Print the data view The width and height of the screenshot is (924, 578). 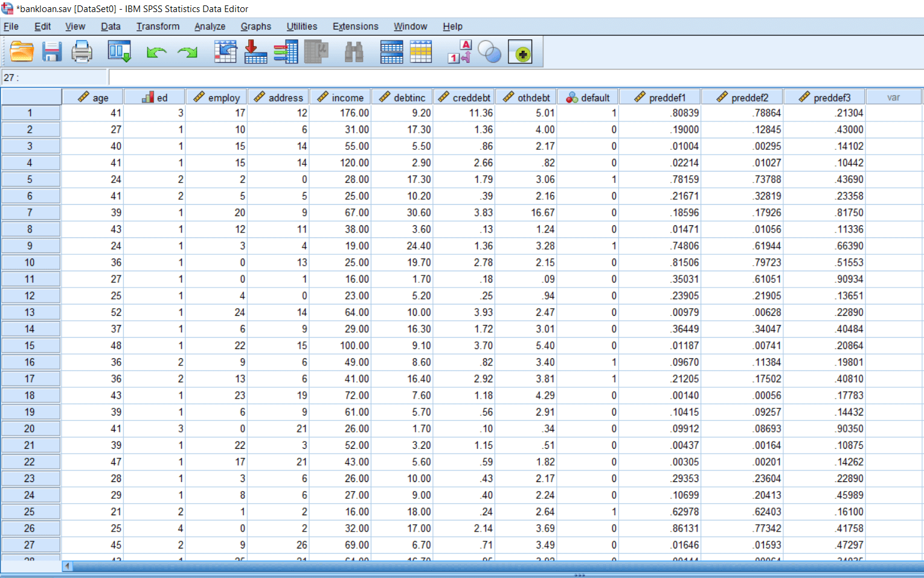click(x=82, y=51)
